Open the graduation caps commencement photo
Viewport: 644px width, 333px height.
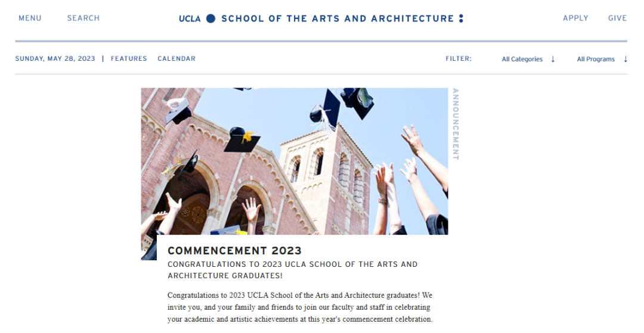[295, 161]
